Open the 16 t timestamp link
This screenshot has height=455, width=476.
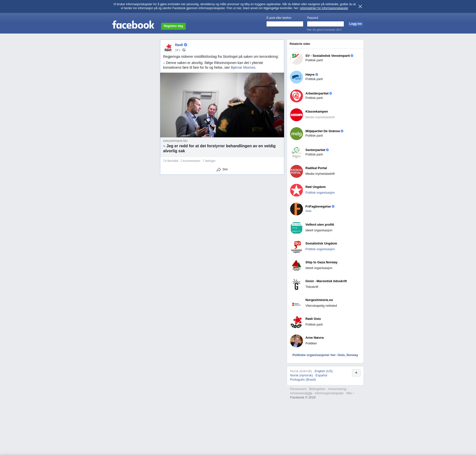[178, 50]
